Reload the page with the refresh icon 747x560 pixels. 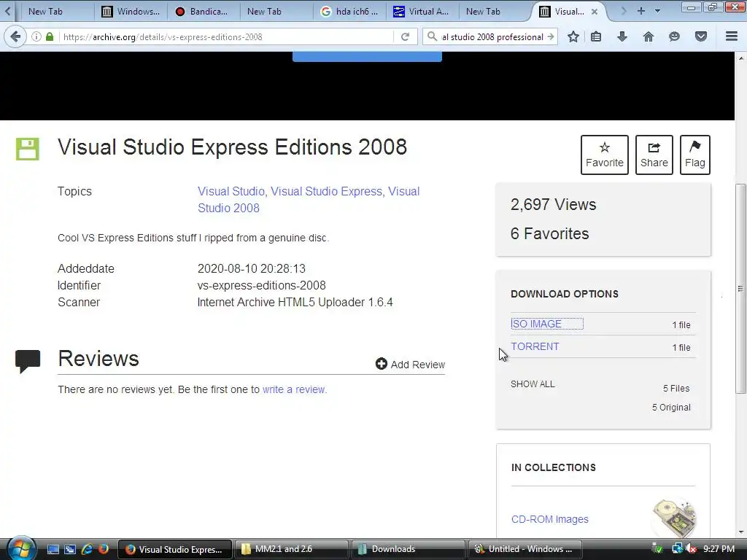(405, 36)
